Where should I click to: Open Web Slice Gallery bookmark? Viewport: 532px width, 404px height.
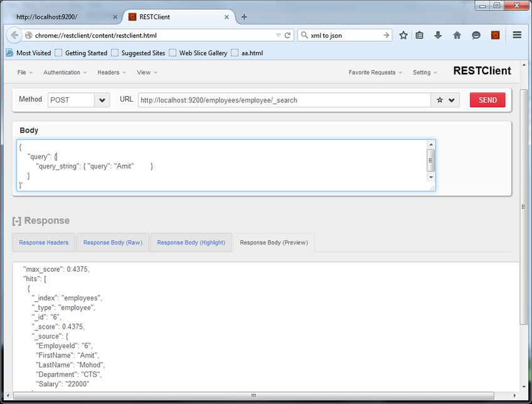point(198,53)
